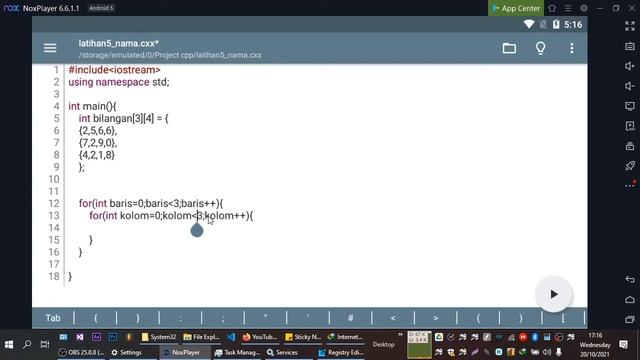Viewport: 640px width, 360px height.
Task: Expand NoxPlayer sidebar more options dots
Action: tap(630, 185)
